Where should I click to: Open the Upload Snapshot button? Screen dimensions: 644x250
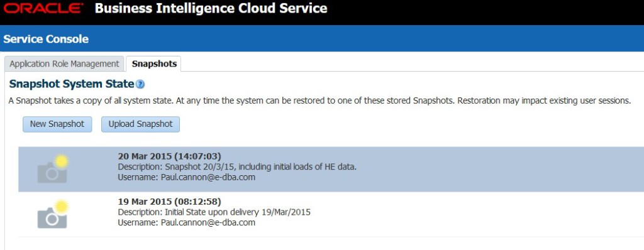pyautogui.click(x=140, y=124)
